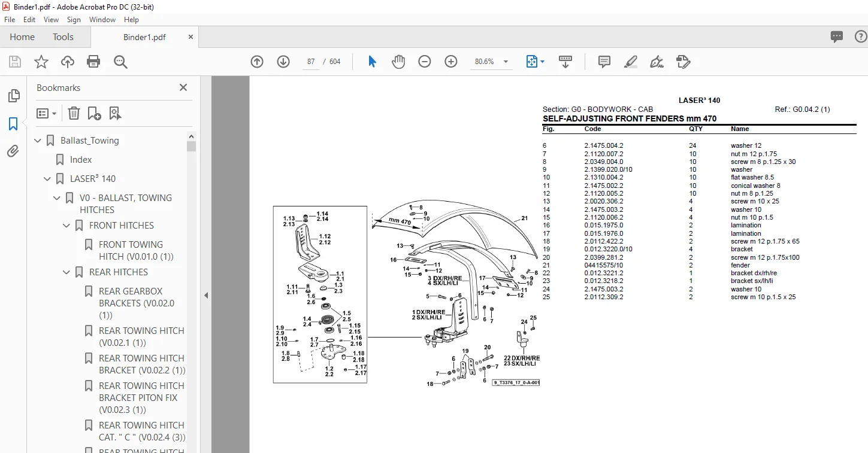868x453 pixels.
Task: Open the View menu
Action: point(52,20)
